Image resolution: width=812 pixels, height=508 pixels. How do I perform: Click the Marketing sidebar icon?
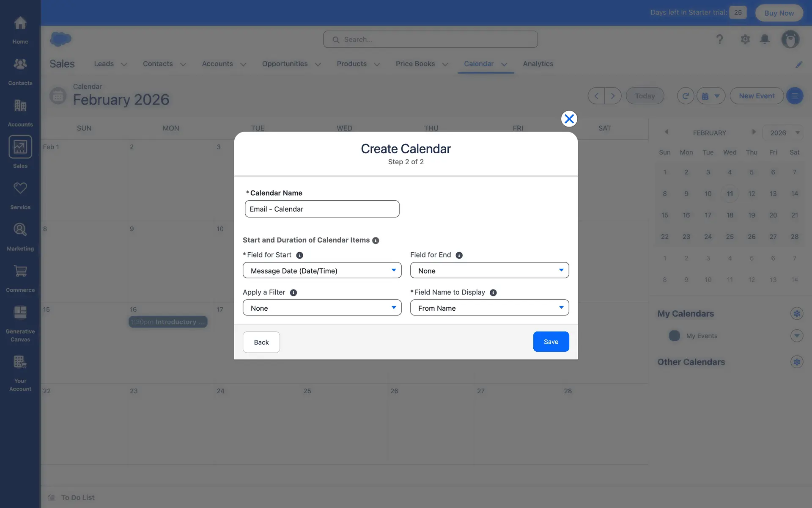20,230
